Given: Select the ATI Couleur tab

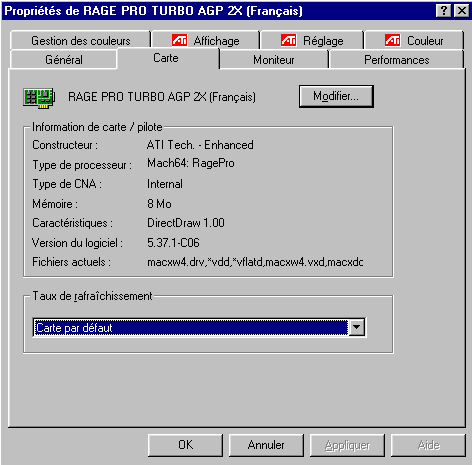Looking at the screenshot, I should pos(414,41).
